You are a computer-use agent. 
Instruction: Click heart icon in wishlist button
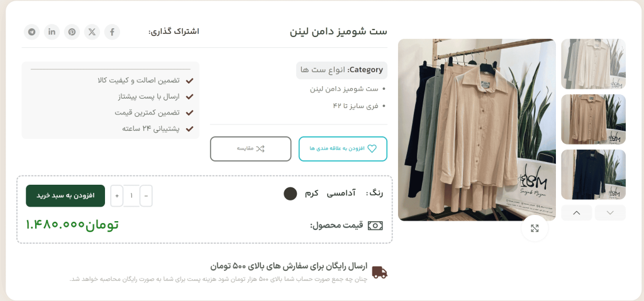click(372, 149)
